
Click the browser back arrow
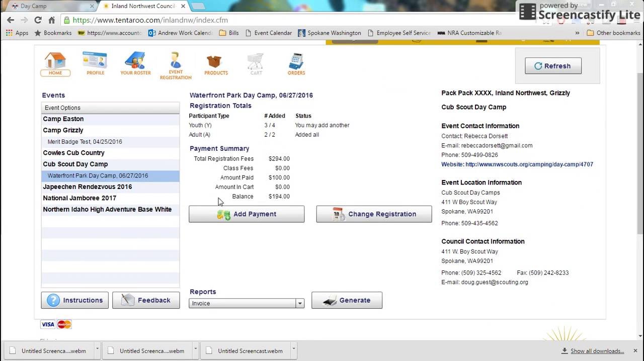coord(11,20)
